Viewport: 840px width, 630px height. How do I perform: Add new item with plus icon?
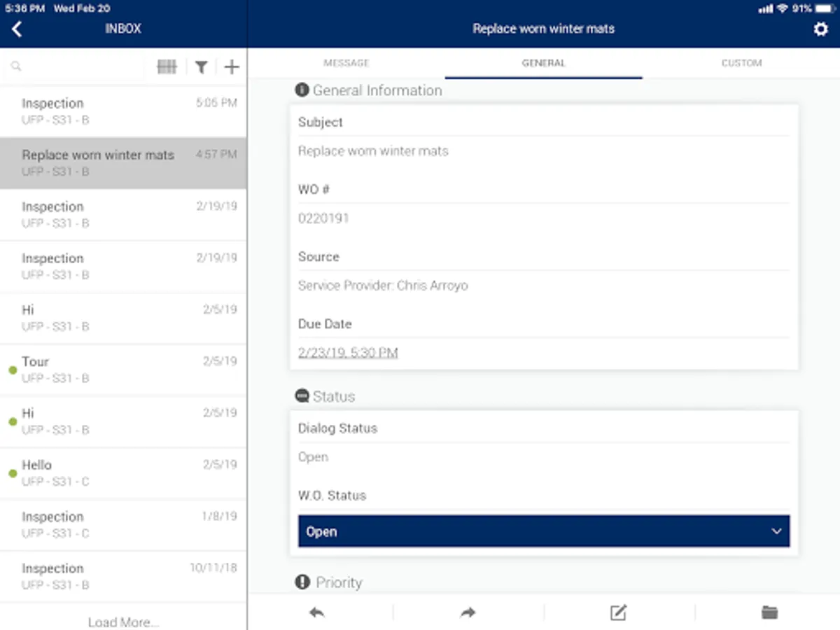[232, 67]
